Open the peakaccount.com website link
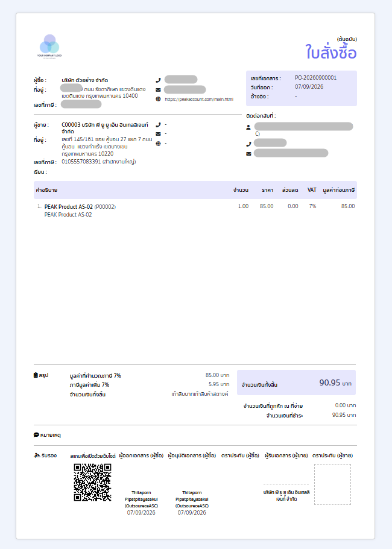Image resolution: width=392 pixels, height=549 pixels. 199,99
